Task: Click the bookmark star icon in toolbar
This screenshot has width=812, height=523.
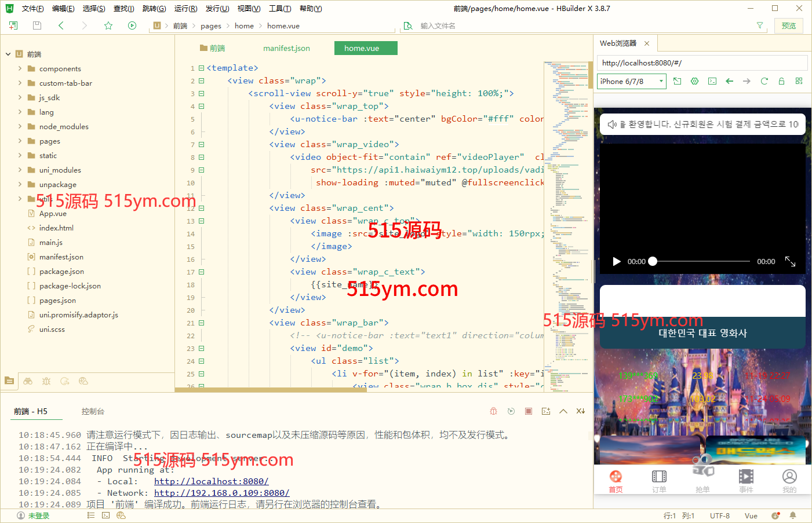Action: [x=108, y=25]
